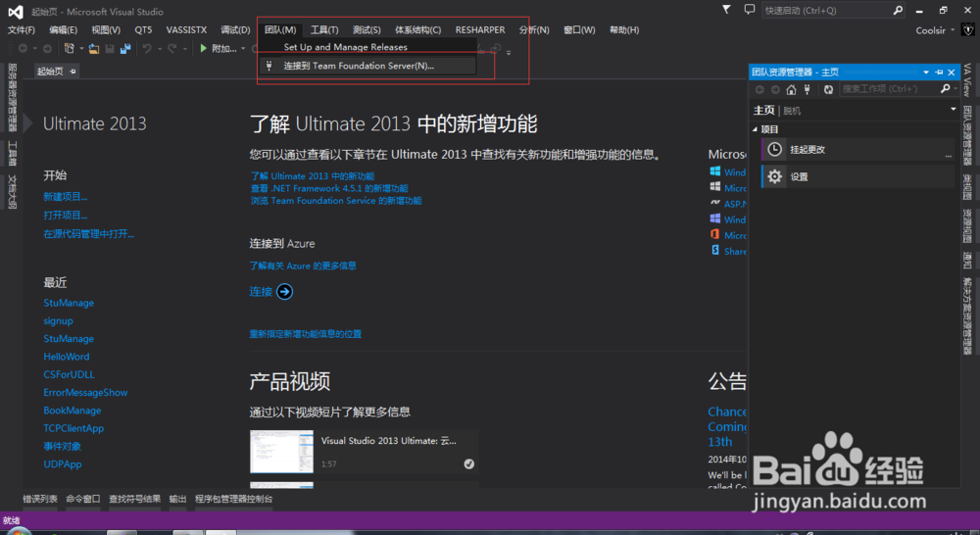Click the search magnifier in Team Explorer
Screen dimensions: 980x535
click(945, 89)
